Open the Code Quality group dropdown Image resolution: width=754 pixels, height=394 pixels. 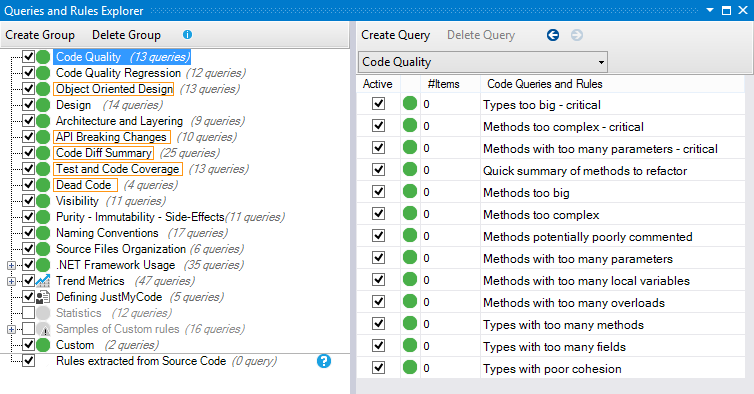click(601, 62)
